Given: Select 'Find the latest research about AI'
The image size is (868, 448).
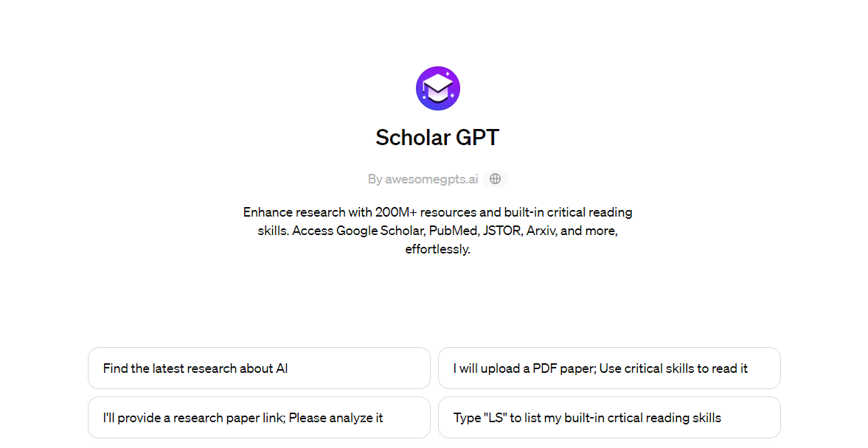Looking at the screenshot, I should pyautogui.click(x=259, y=368).
